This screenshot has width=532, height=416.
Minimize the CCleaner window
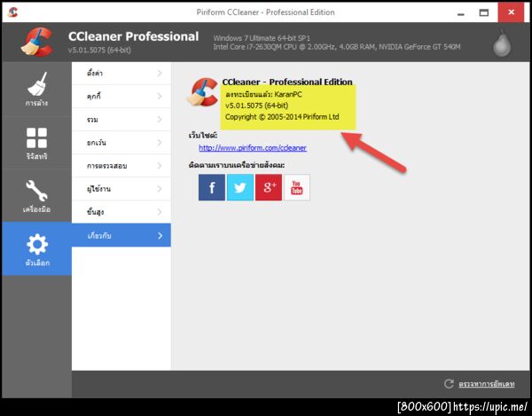[460, 13]
